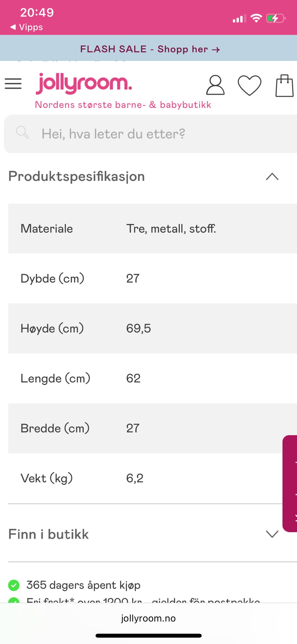Tap the green checkmark beside 365 dagers
The height and width of the screenshot is (644, 297).
(x=14, y=585)
